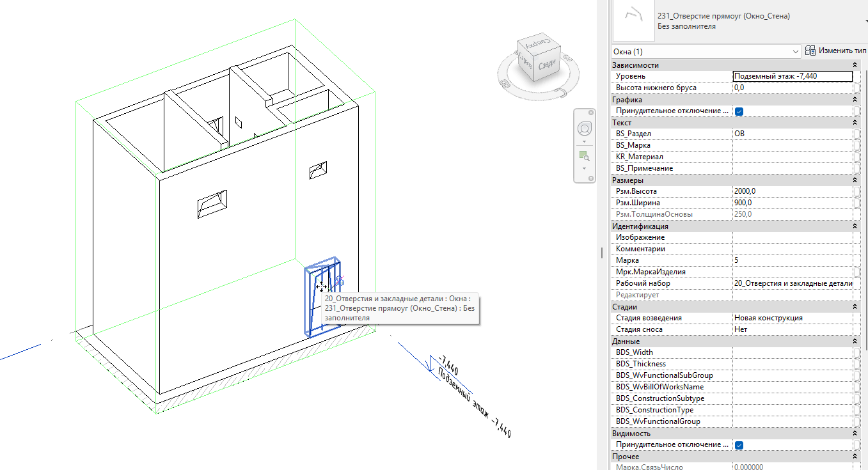
Task: Click the Мрк.МаркаИзделия value field
Action: (793, 272)
